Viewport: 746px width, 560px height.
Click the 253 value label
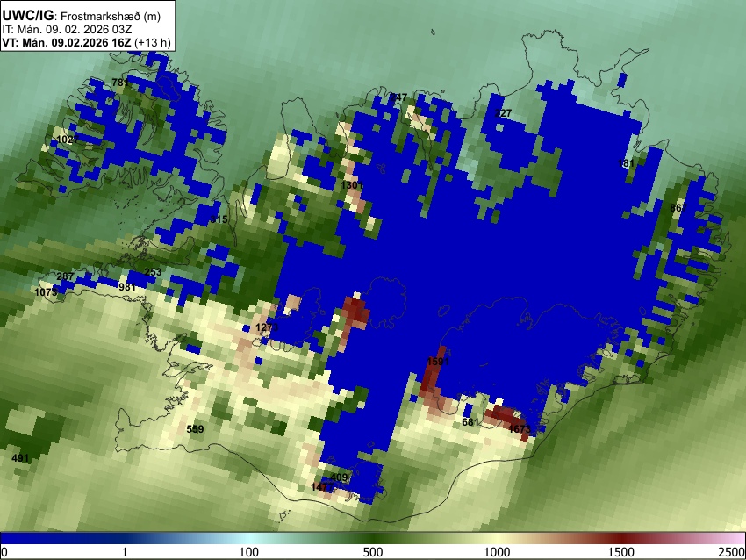pyautogui.click(x=153, y=272)
